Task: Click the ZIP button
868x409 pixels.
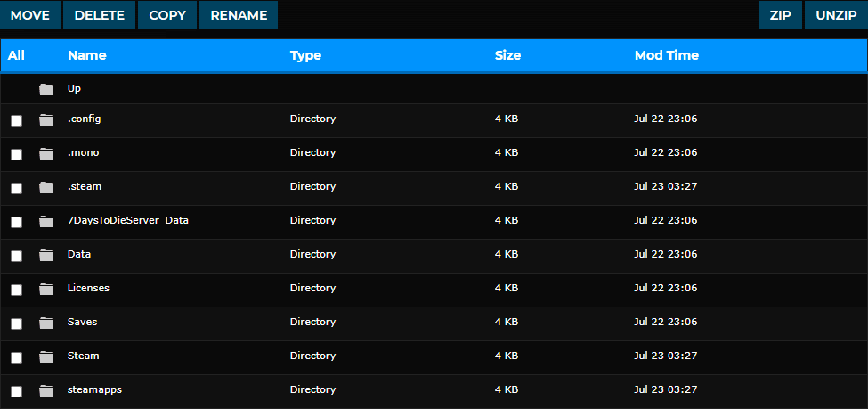Action: pyautogui.click(x=781, y=15)
